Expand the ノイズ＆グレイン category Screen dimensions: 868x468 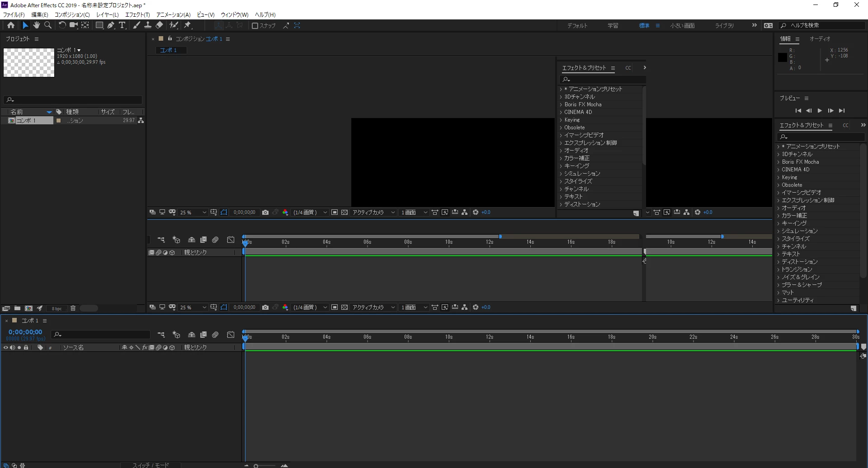(778, 277)
